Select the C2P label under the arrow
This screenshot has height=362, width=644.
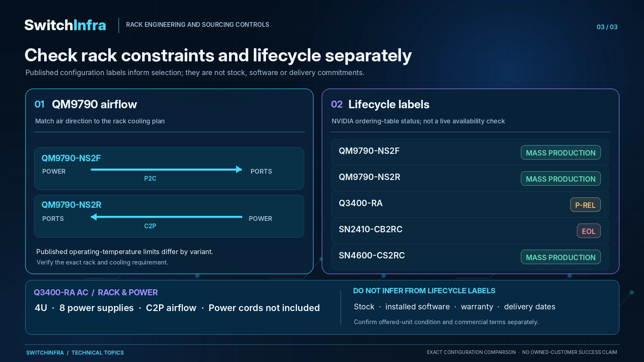pyautogui.click(x=150, y=226)
